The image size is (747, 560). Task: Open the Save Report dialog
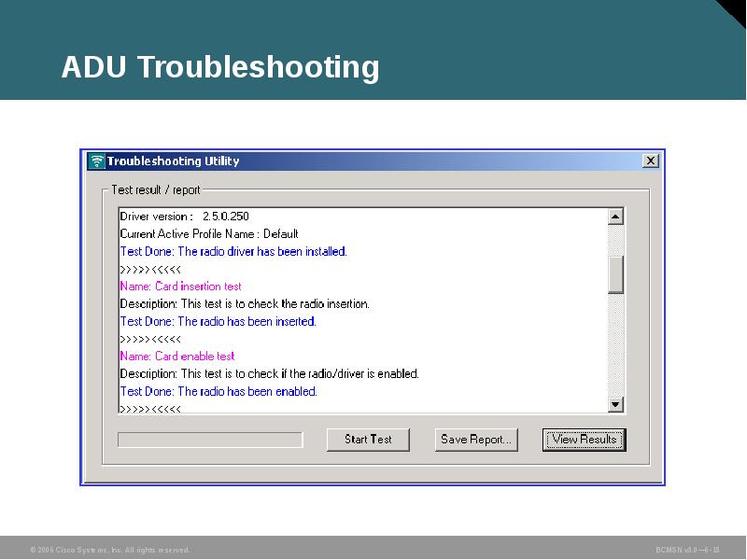pos(476,440)
